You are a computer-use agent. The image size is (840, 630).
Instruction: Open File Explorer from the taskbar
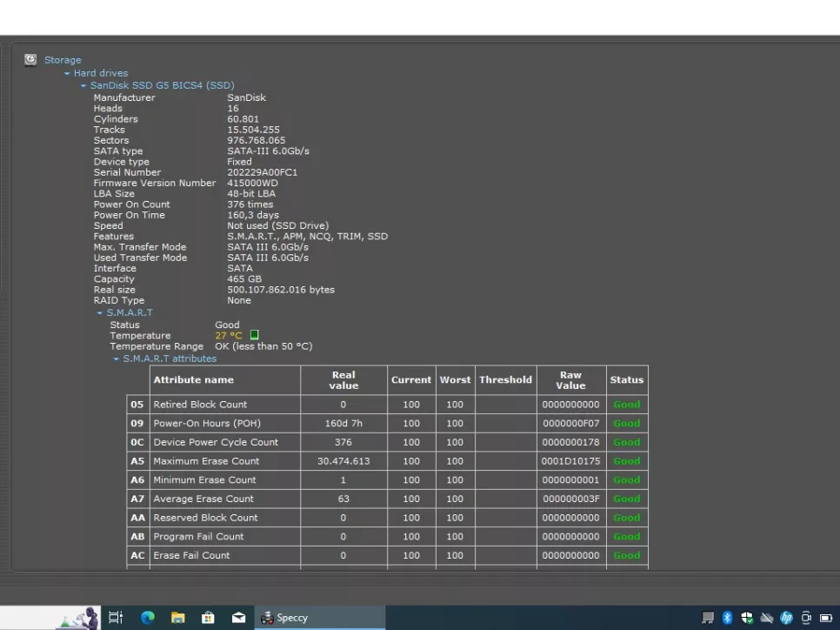[x=178, y=618]
